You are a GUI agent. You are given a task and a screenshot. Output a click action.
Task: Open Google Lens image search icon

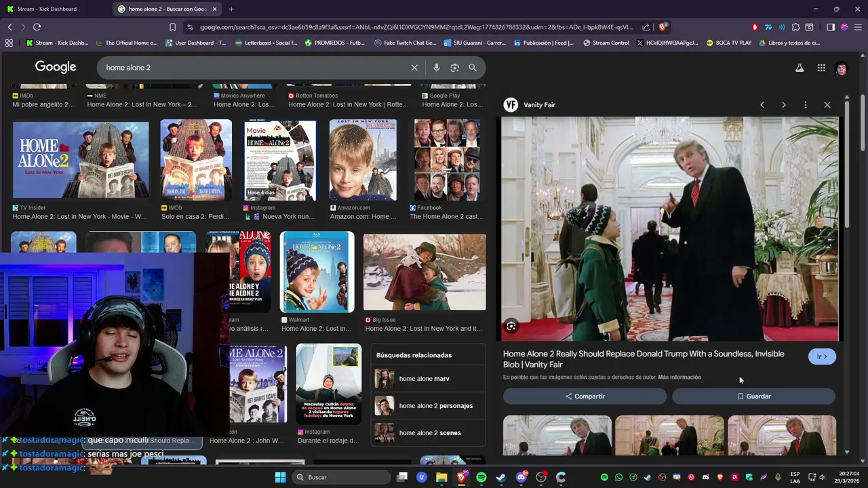pyautogui.click(x=455, y=68)
